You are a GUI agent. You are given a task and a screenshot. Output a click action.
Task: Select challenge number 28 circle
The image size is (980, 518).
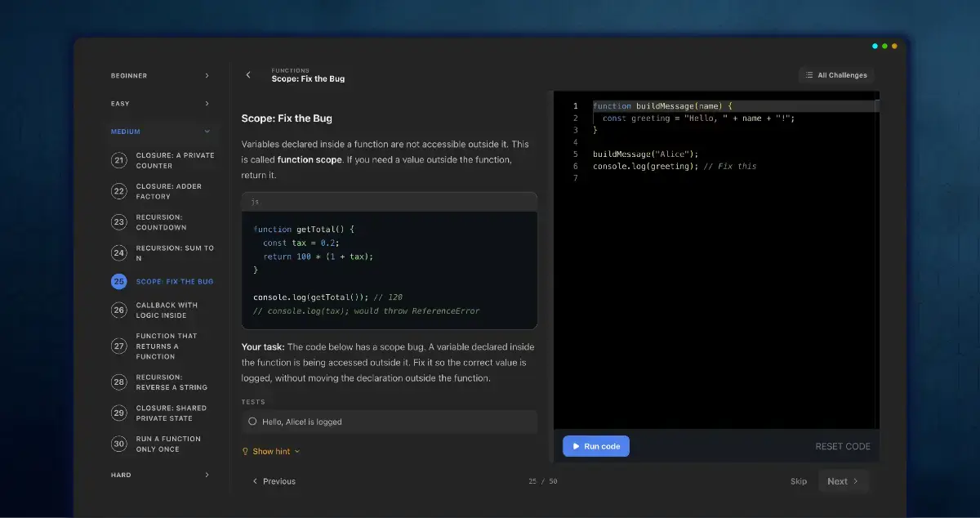(119, 382)
